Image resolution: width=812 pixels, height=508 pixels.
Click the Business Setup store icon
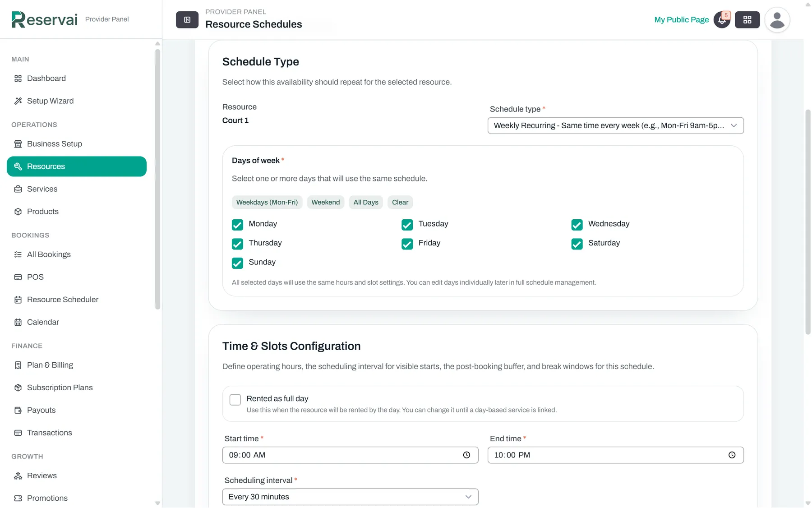(x=18, y=144)
